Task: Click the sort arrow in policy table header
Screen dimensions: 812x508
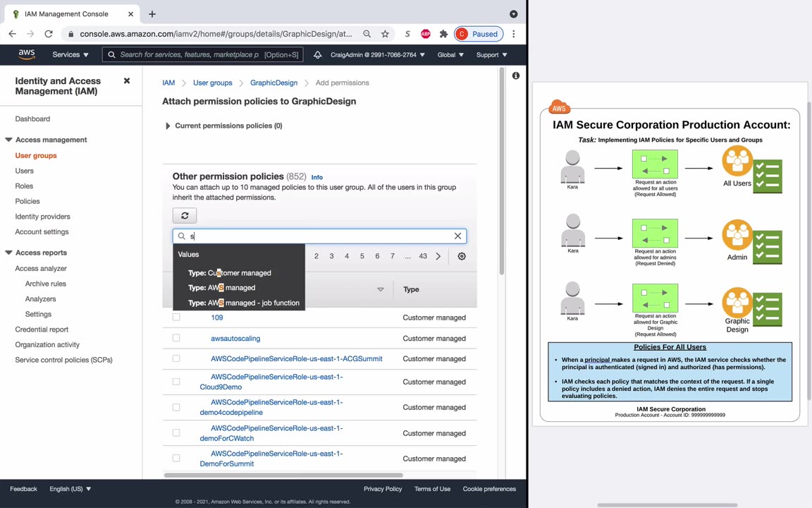Action: [x=381, y=289]
